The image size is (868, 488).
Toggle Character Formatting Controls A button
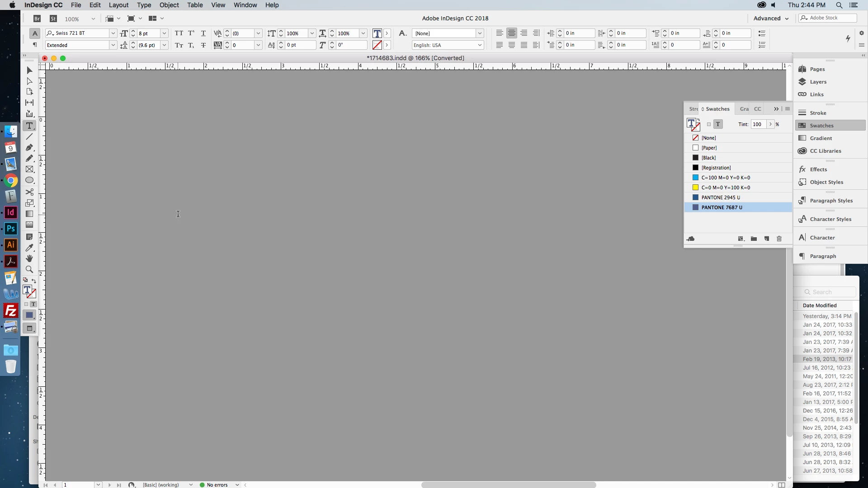35,33
